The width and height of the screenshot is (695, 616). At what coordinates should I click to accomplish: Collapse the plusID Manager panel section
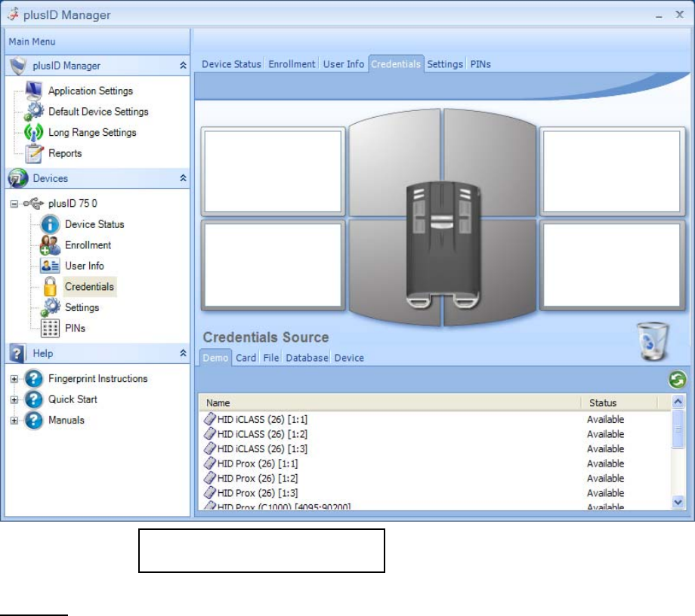[x=182, y=66]
